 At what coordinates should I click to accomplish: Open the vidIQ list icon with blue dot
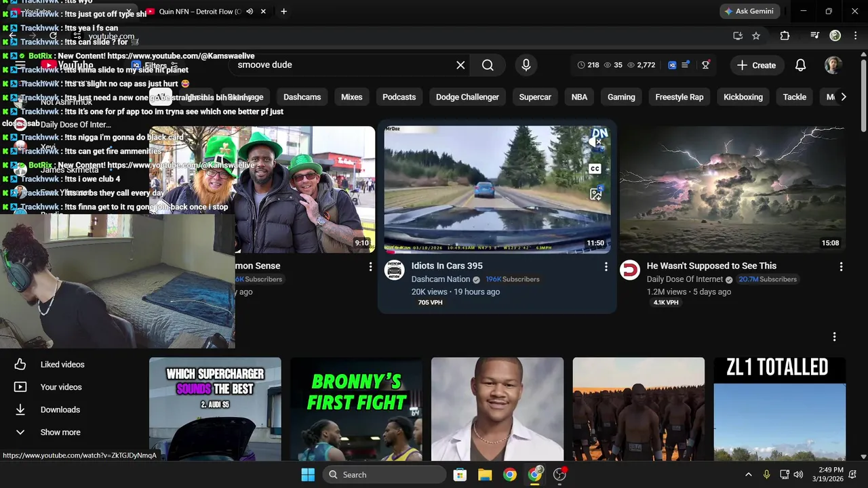coord(686,65)
